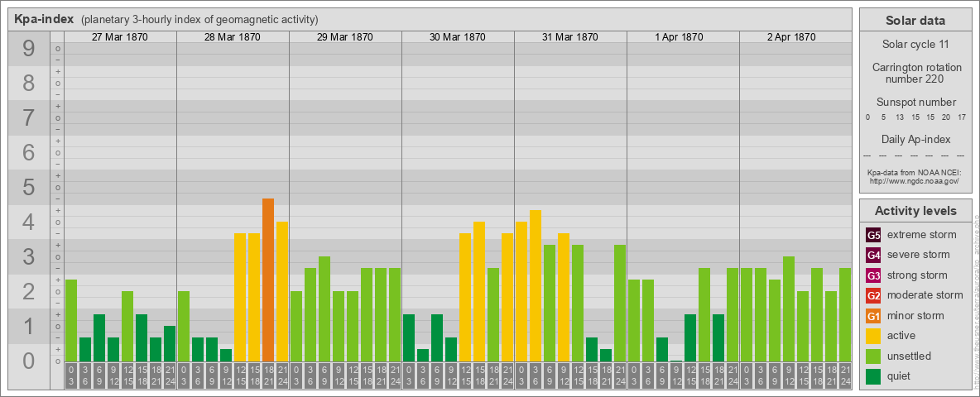The image size is (980, 397).
Task: Click the active legend label
Action: pyautogui.click(x=901, y=336)
